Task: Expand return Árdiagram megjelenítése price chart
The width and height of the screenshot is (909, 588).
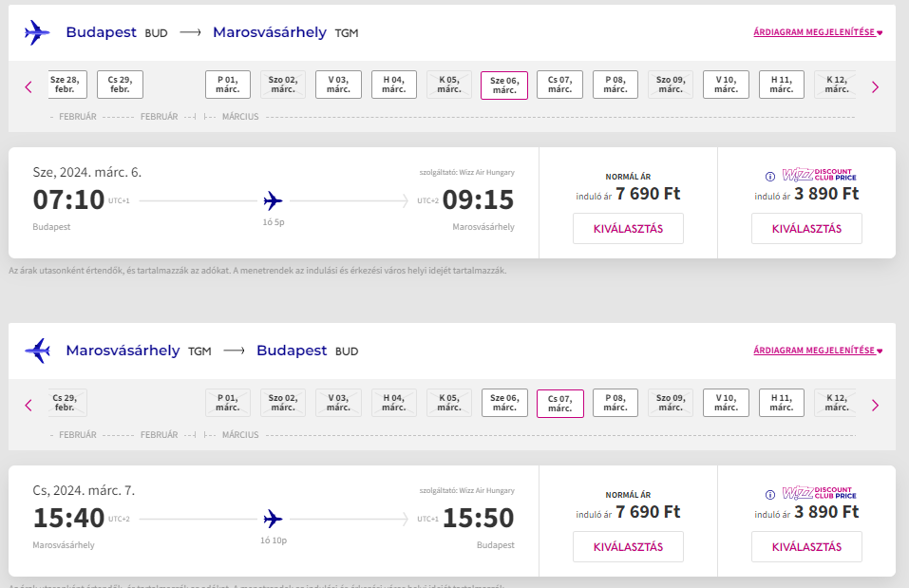Action: tap(818, 351)
